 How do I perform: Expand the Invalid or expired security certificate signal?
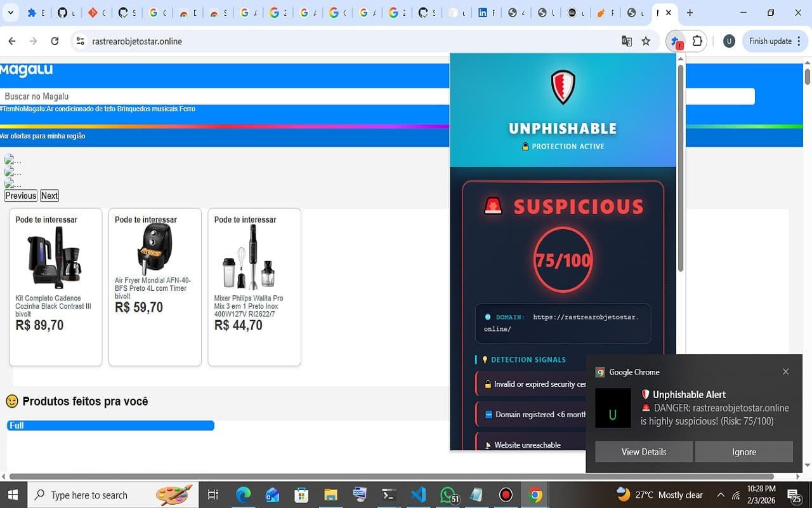click(x=539, y=384)
